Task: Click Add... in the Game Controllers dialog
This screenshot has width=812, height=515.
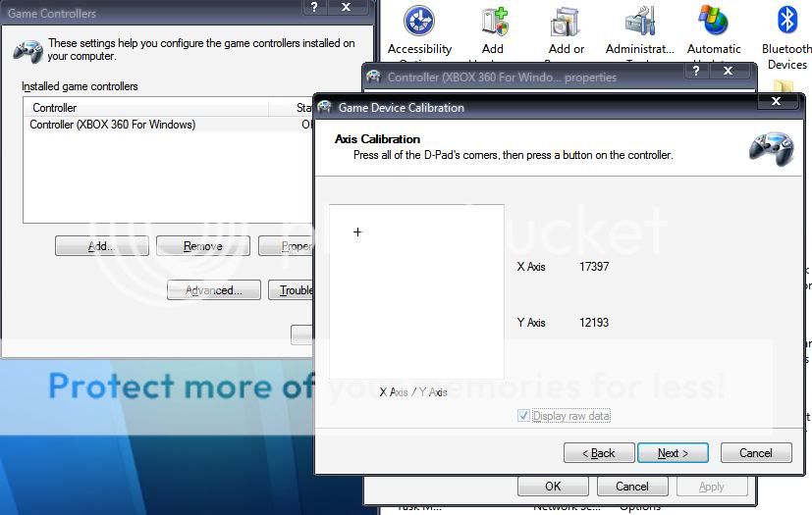Action: (x=101, y=246)
